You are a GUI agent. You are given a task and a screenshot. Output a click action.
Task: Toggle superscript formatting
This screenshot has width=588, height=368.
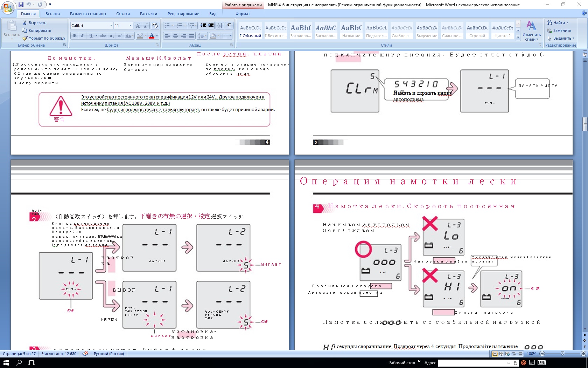[120, 36]
